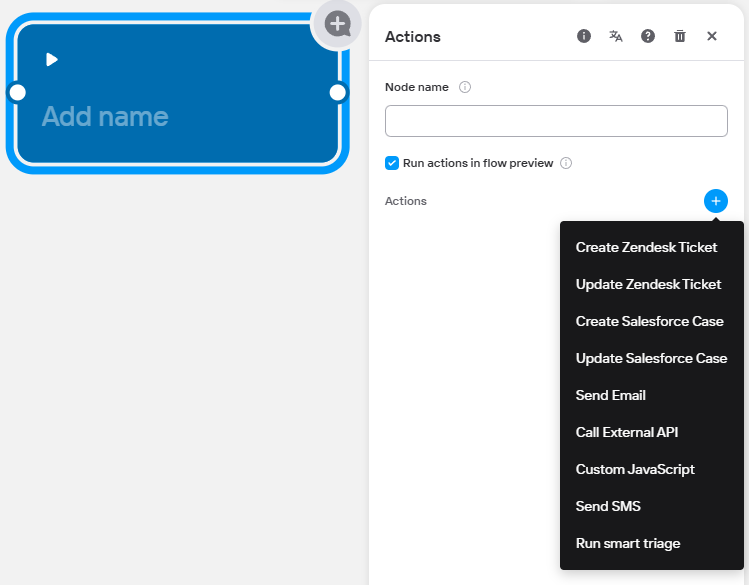Image resolution: width=749 pixels, height=585 pixels.
Task: Close the Actions panel
Action: (712, 36)
